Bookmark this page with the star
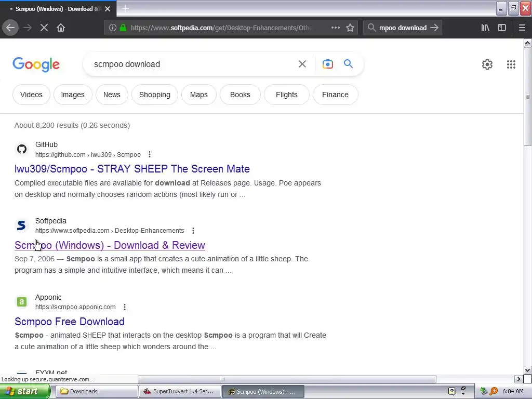 tap(350, 28)
